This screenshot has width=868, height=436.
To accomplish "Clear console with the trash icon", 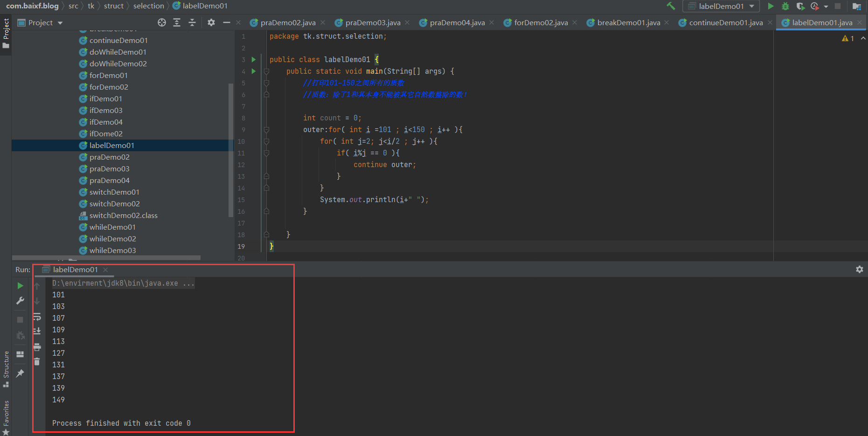I will point(37,361).
